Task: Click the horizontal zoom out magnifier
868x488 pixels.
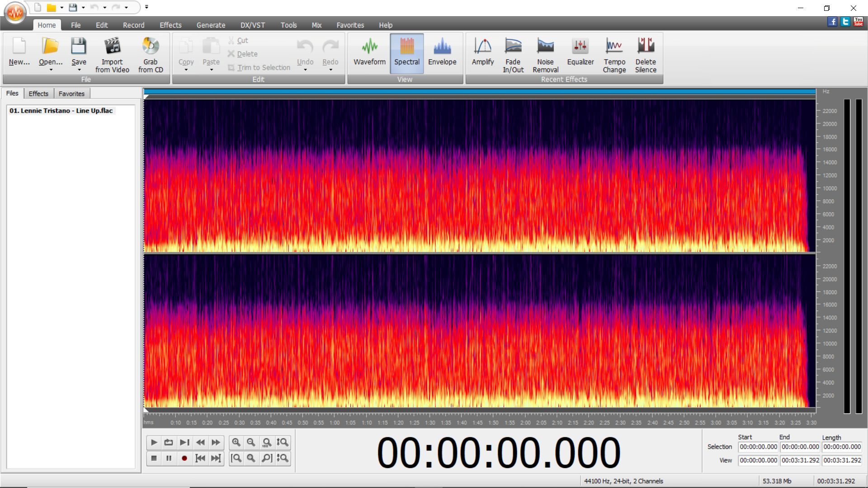Action: (x=251, y=442)
